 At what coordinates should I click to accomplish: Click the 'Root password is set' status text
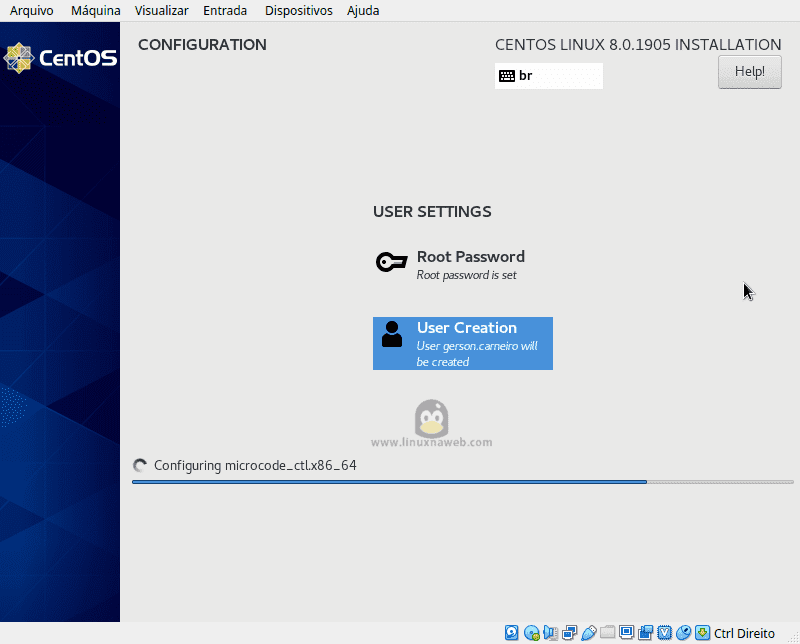(466, 275)
